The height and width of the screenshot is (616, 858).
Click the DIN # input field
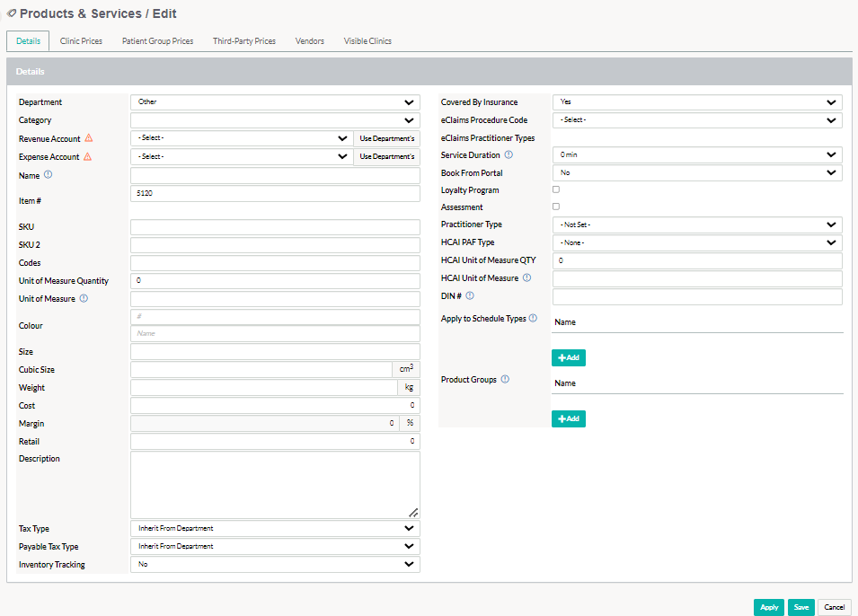tap(697, 296)
